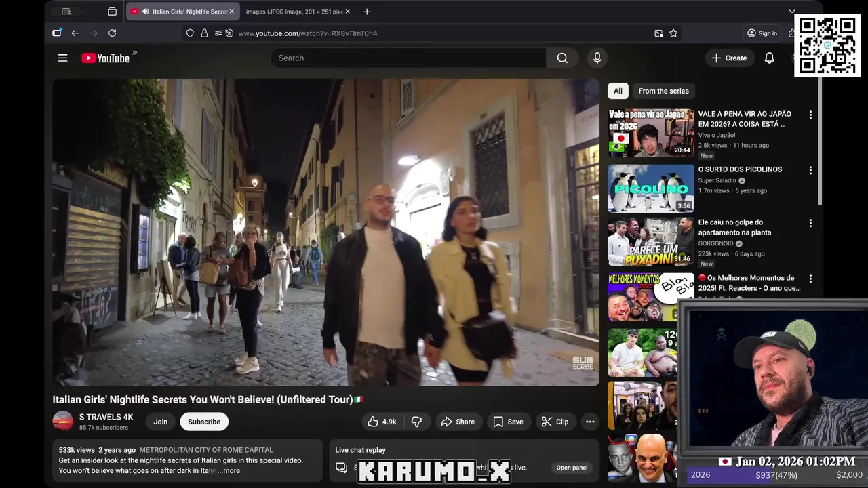The image size is (868, 488).
Task: Open Super Saladin channel name
Action: (717, 181)
